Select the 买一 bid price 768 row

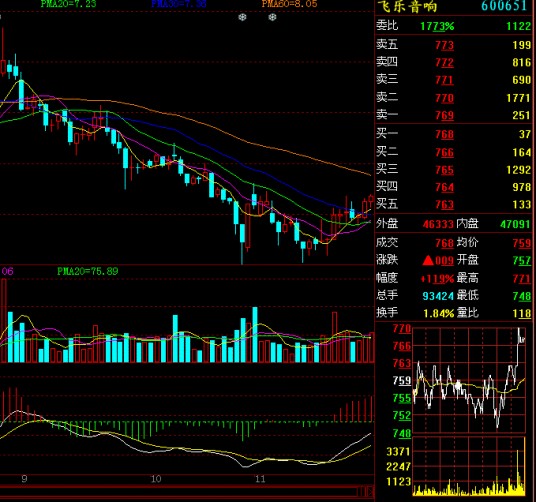(454, 134)
